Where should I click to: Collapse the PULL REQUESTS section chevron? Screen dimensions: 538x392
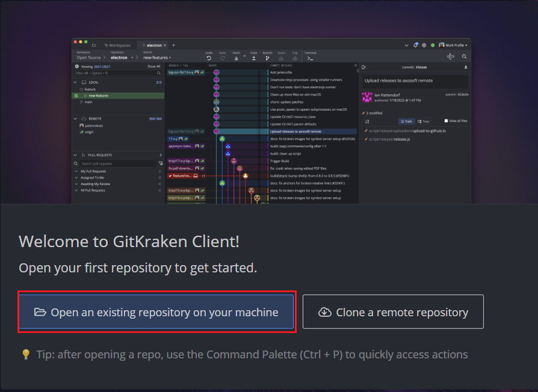[75, 155]
